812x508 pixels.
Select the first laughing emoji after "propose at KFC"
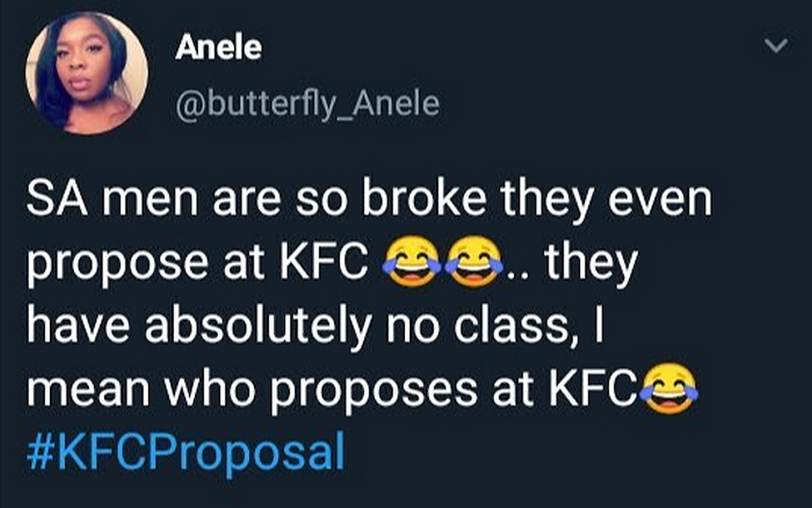(x=413, y=262)
